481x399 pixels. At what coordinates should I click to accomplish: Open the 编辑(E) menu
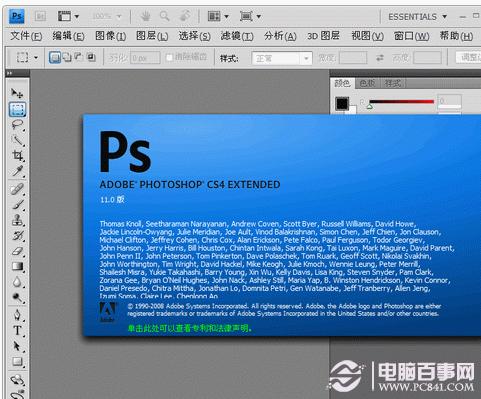[x=68, y=36]
